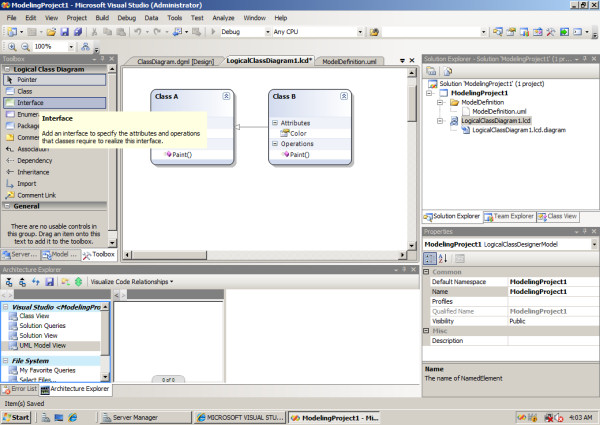Open the Debug configuration dropdown
Viewport: 600px width, 425px height.
pos(267,32)
